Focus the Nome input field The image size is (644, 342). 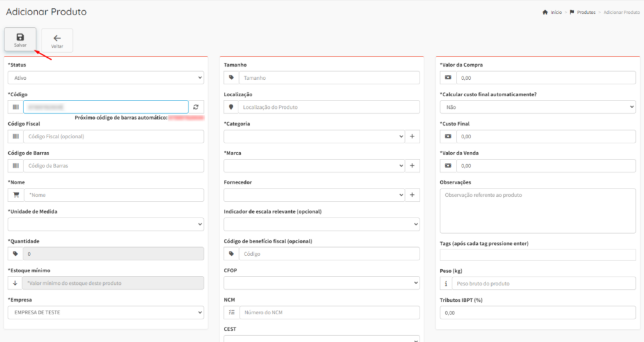click(113, 196)
